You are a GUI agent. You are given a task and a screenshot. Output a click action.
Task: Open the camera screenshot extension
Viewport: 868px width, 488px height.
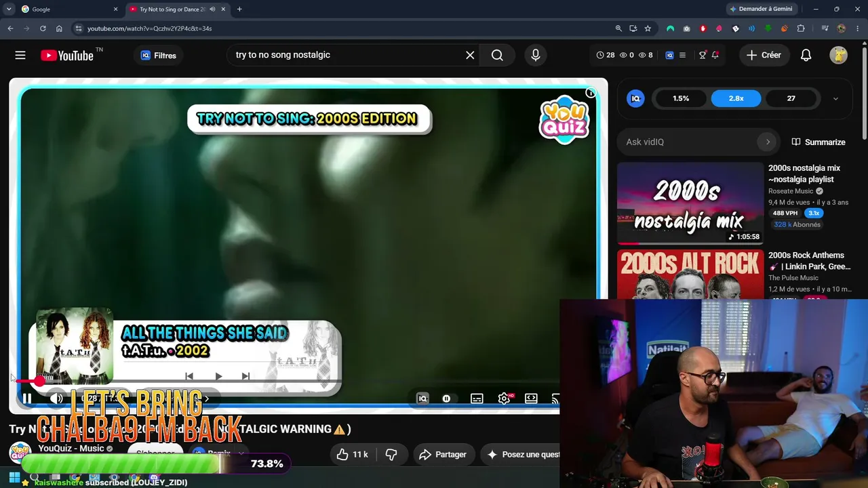[x=686, y=28]
